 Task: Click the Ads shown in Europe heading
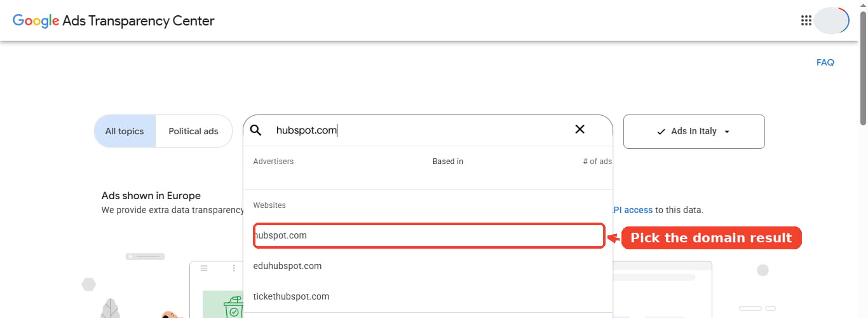click(x=151, y=196)
